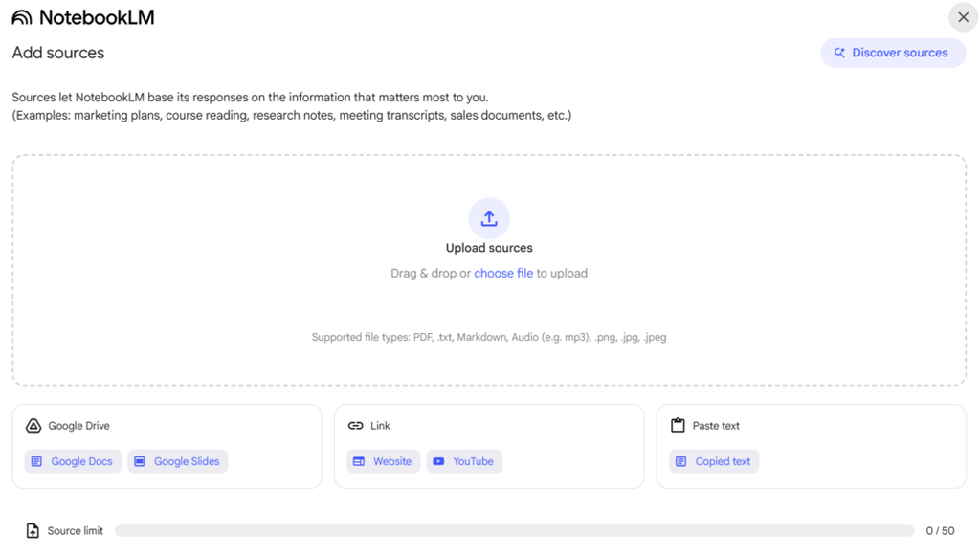Add a Website link source
The image size is (980, 556).
pyautogui.click(x=384, y=461)
